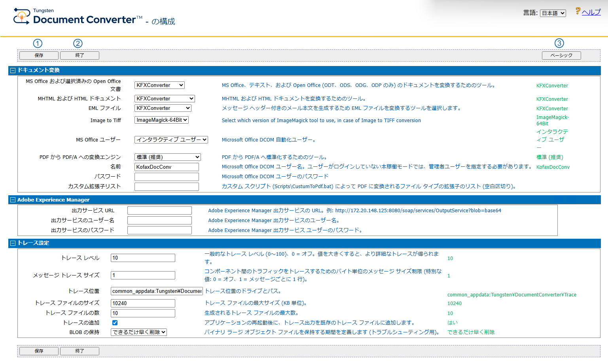Click the 'Select which version of ImageMagick' description

pos(321,121)
